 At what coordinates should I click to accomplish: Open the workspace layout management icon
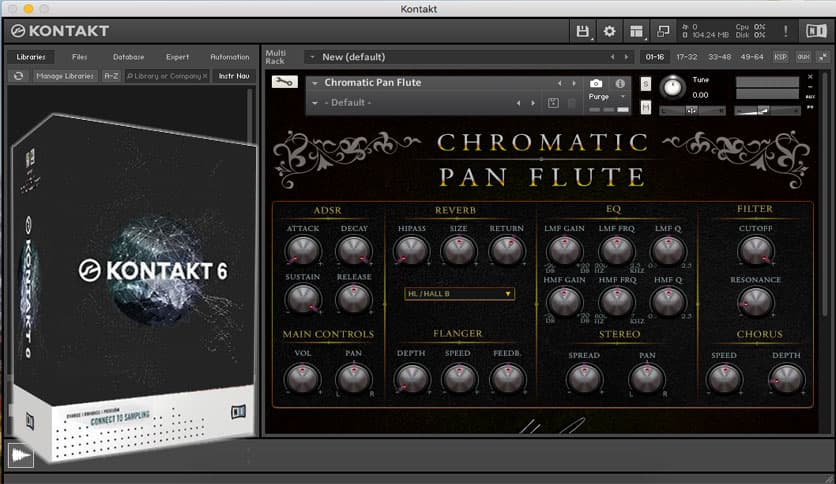coord(637,31)
